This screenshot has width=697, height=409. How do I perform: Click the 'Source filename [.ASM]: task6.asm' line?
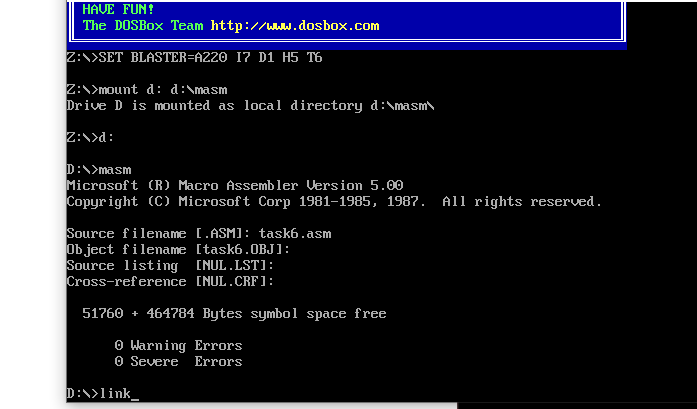pos(199,233)
